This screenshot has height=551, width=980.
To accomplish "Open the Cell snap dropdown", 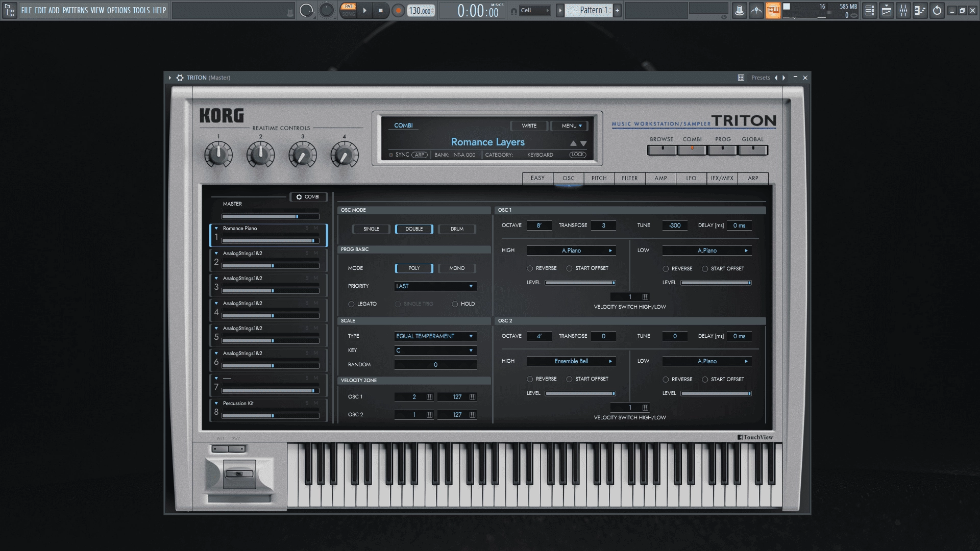I will pyautogui.click(x=535, y=10).
